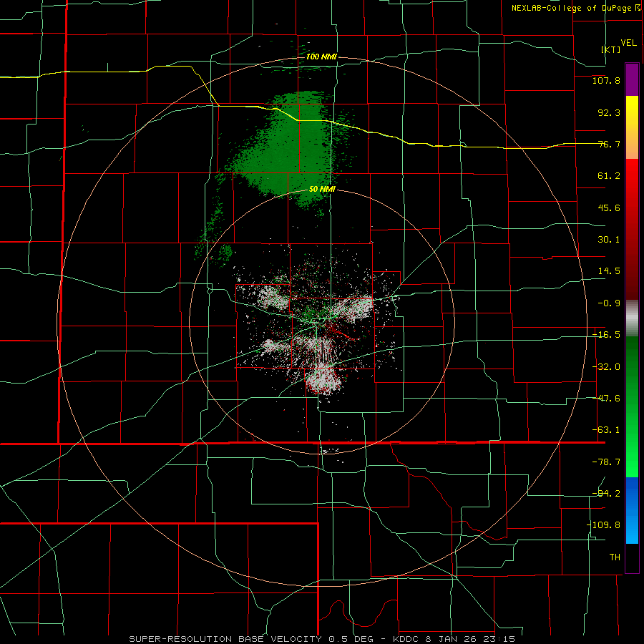
Task: Click the -94.2 legend value
Action: (x=606, y=494)
